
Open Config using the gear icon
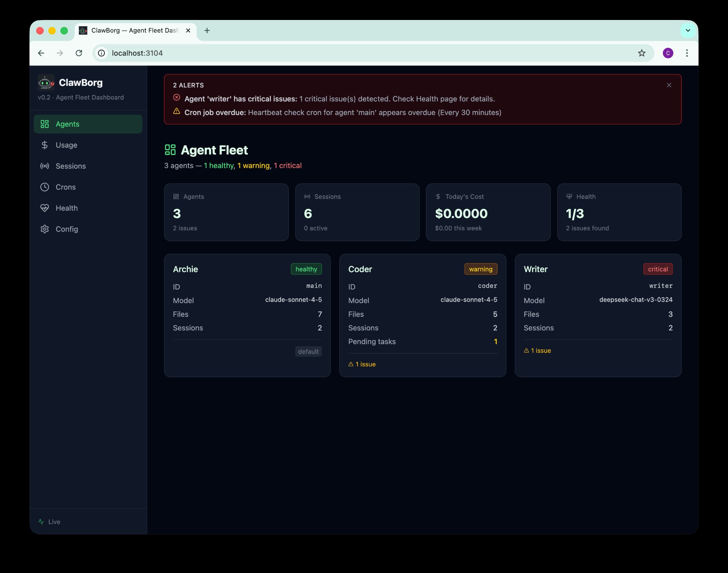[44, 229]
